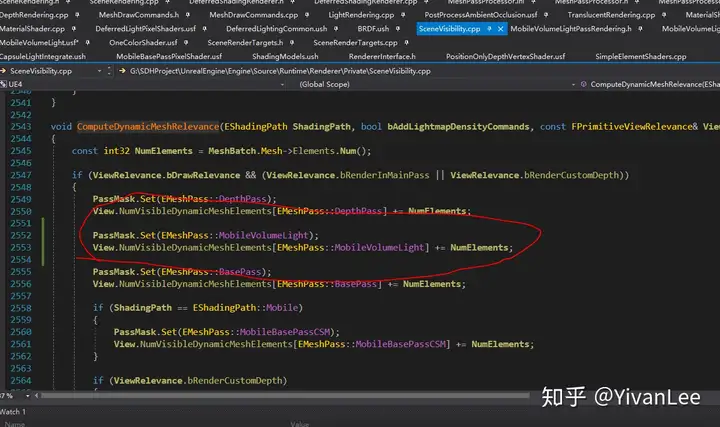Pin the DepthRendering.cpp tab
The height and width of the screenshot is (427, 720).
[77, 15]
